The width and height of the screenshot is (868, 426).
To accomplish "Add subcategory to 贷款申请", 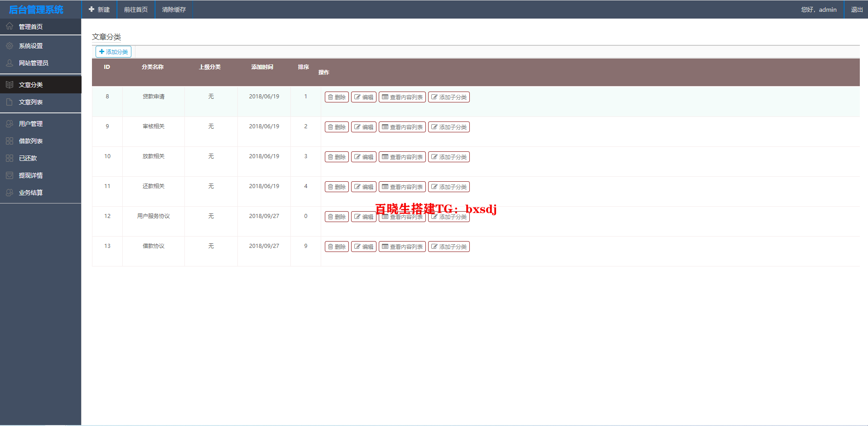I will pos(449,97).
